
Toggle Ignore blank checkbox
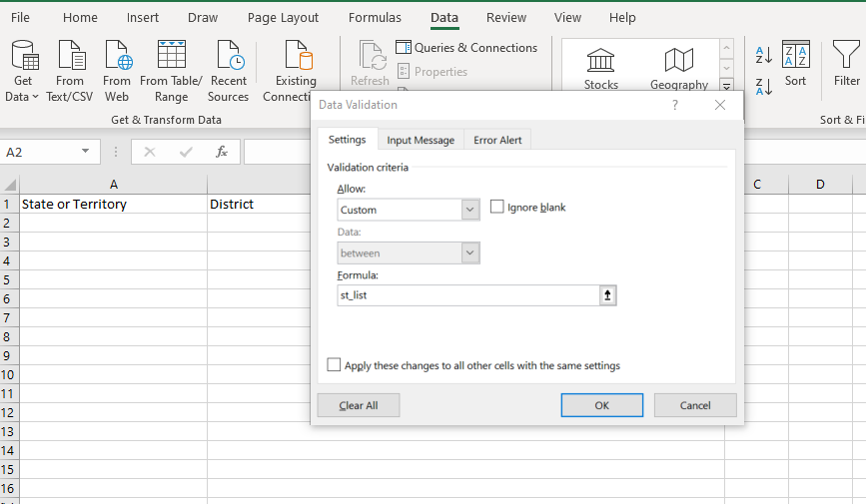click(x=497, y=207)
